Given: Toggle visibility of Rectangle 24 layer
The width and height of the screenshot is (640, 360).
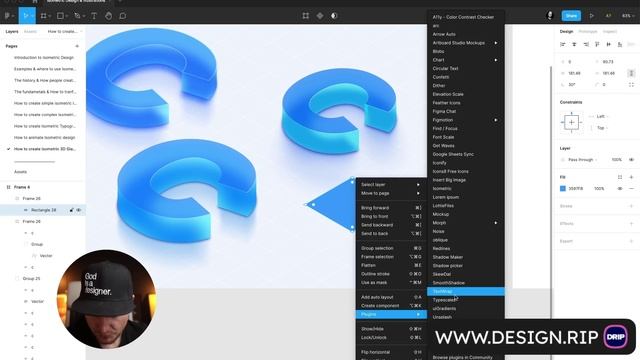Looking at the screenshot, I should (x=79, y=210).
